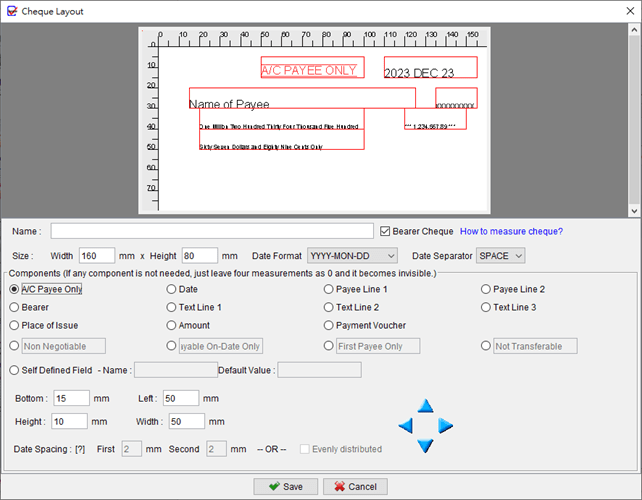
Task: Cancel the cheque layout dialog
Action: (355, 486)
